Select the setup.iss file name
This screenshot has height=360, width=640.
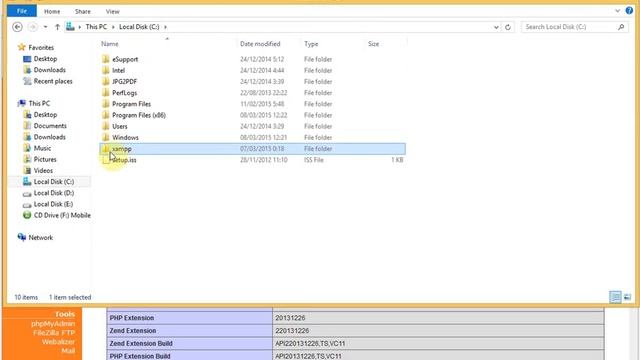click(124, 160)
